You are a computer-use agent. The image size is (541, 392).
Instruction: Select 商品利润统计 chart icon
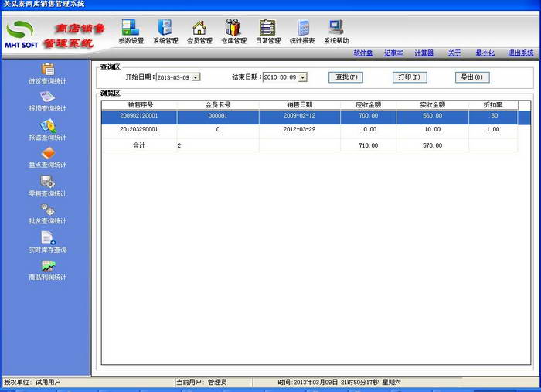pyautogui.click(x=48, y=266)
